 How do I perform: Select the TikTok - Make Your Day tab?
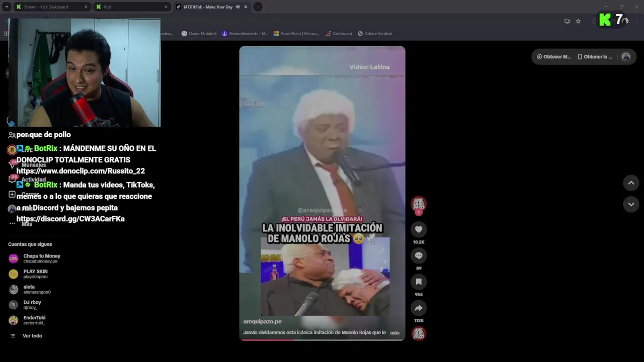pos(211,7)
